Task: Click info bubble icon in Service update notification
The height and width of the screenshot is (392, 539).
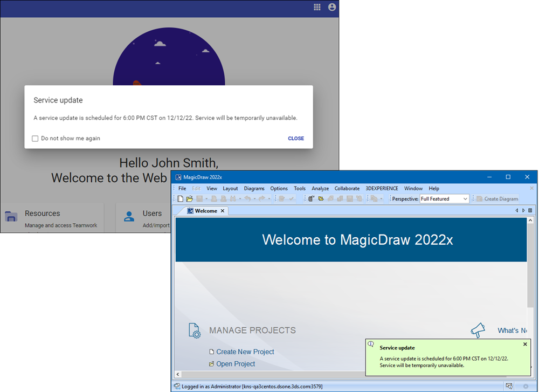Action: pyautogui.click(x=371, y=344)
